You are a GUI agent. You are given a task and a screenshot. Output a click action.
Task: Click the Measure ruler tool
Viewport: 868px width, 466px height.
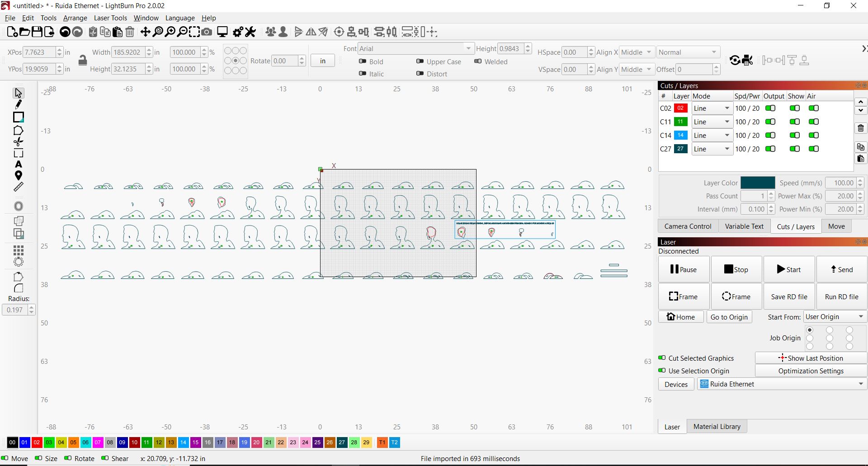[18, 187]
